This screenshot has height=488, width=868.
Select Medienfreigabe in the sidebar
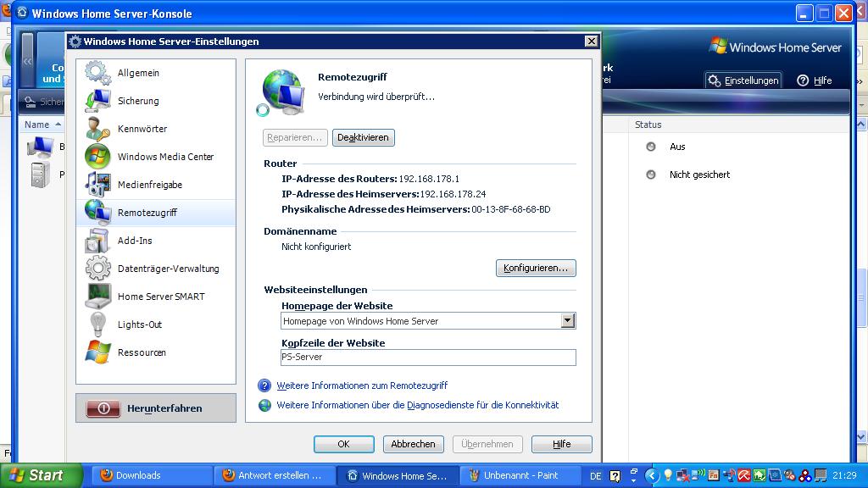(x=156, y=184)
